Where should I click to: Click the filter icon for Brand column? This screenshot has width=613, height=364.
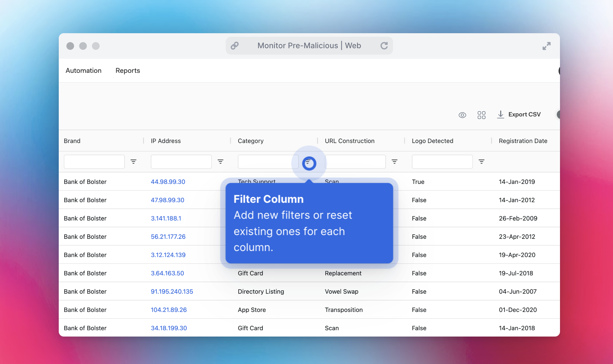point(133,161)
